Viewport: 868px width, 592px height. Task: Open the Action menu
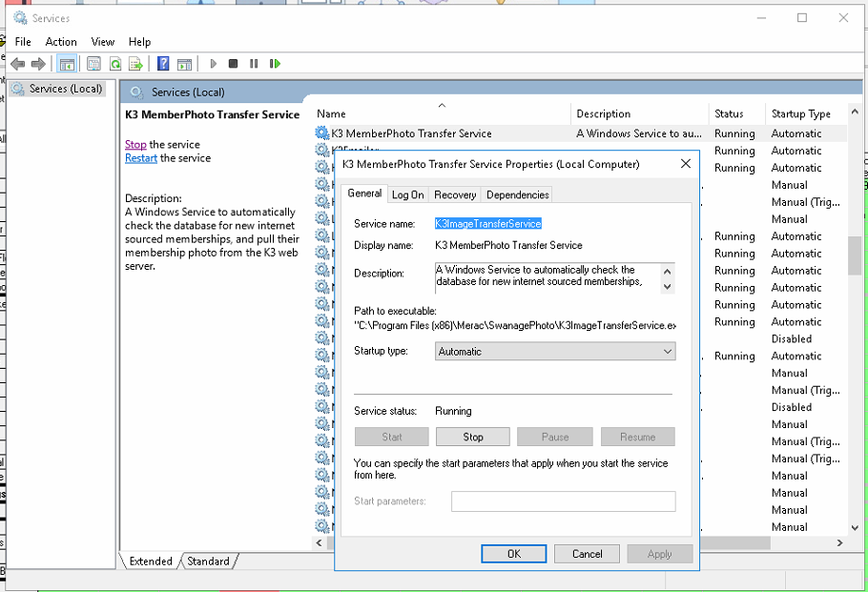coord(61,42)
